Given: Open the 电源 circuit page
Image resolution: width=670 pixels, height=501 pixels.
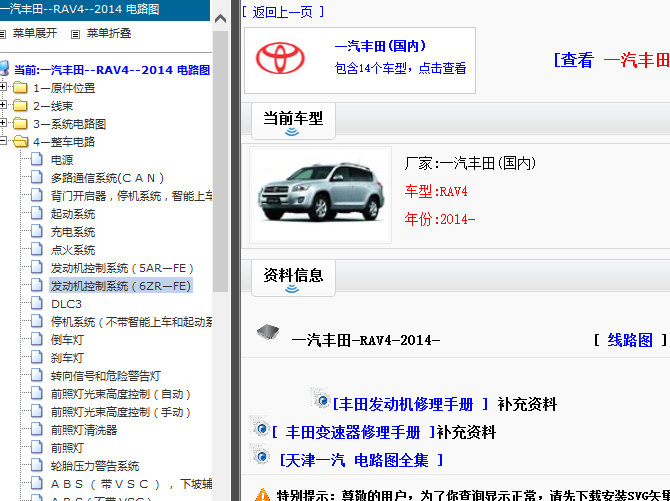Looking at the screenshot, I should pyautogui.click(x=62, y=160).
